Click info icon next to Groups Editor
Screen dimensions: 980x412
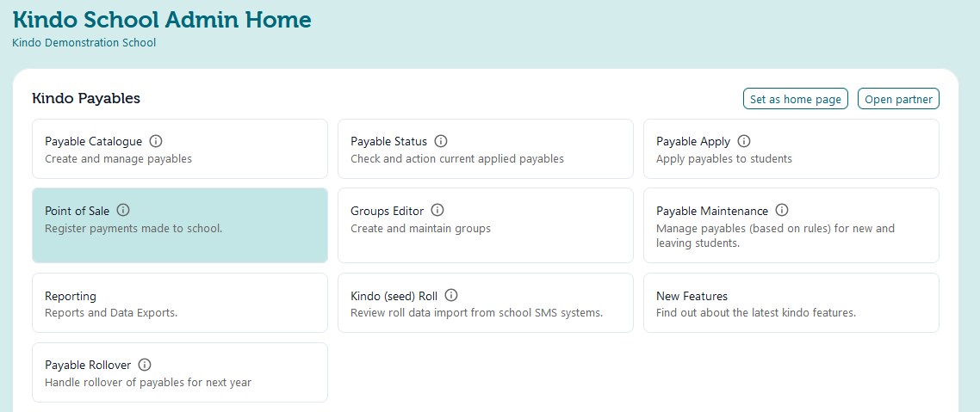click(x=437, y=211)
